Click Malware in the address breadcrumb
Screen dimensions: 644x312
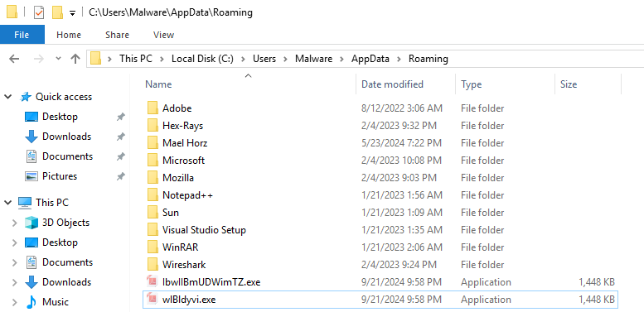314,59
